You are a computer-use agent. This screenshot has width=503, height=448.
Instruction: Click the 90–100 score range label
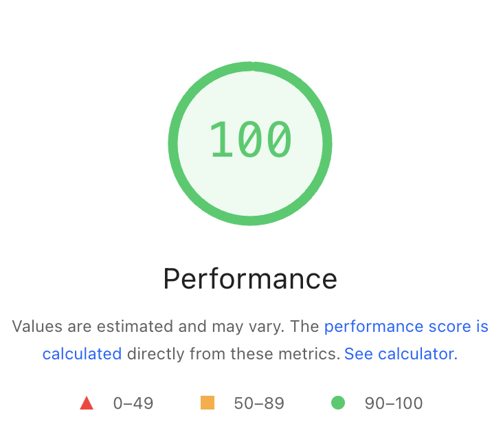(394, 403)
